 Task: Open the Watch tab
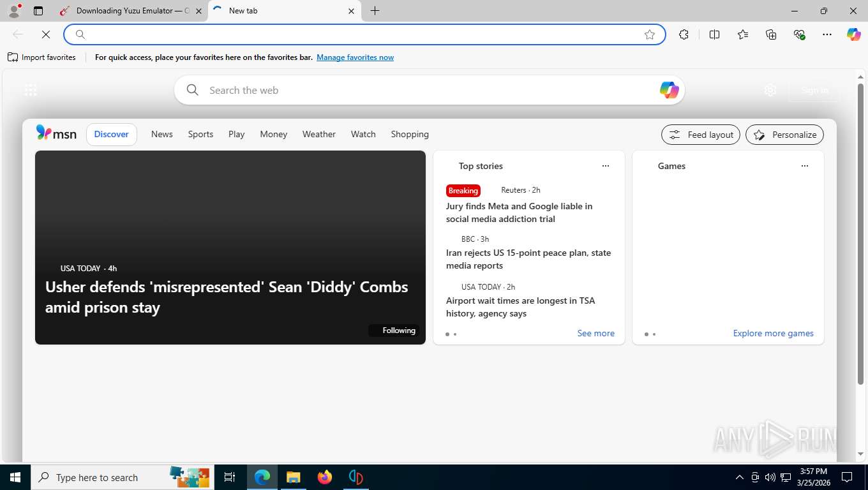[x=363, y=134]
